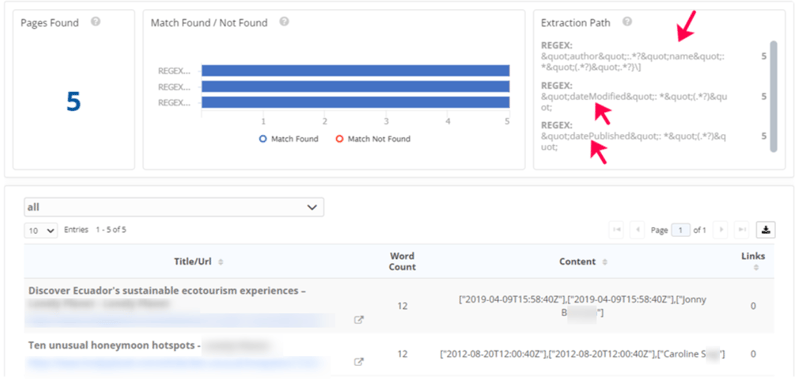Sort the table by Title/Url column
Image resolution: width=800 pixels, height=384 pixels.
(x=199, y=262)
